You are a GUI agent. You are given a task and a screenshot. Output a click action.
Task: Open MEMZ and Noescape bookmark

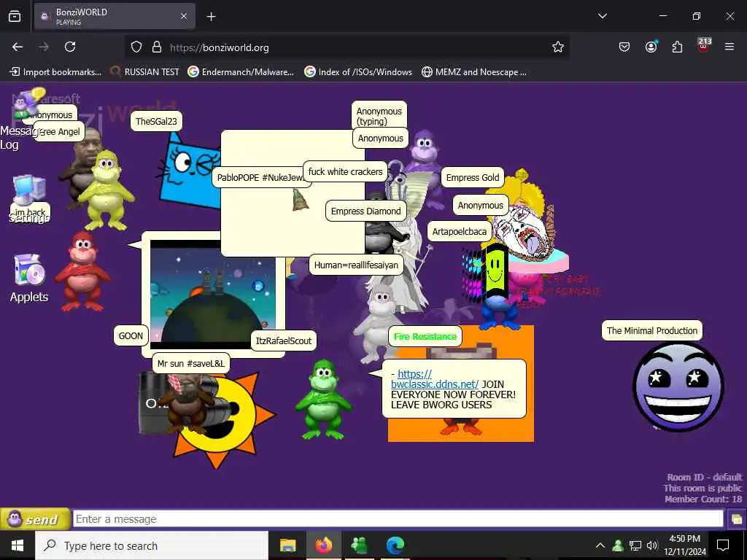pos(474,72)
